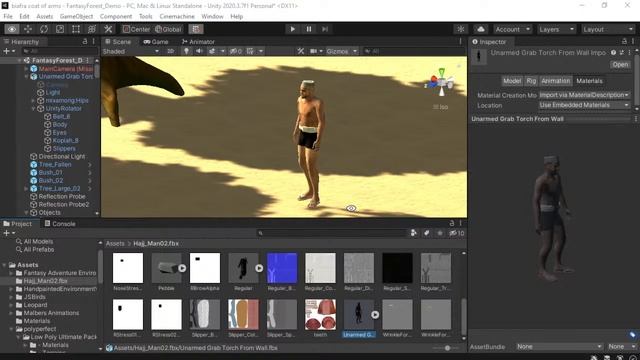Click the hierarchy search field
The height and width of the screenshot is (360, 640).
(60, 51)
